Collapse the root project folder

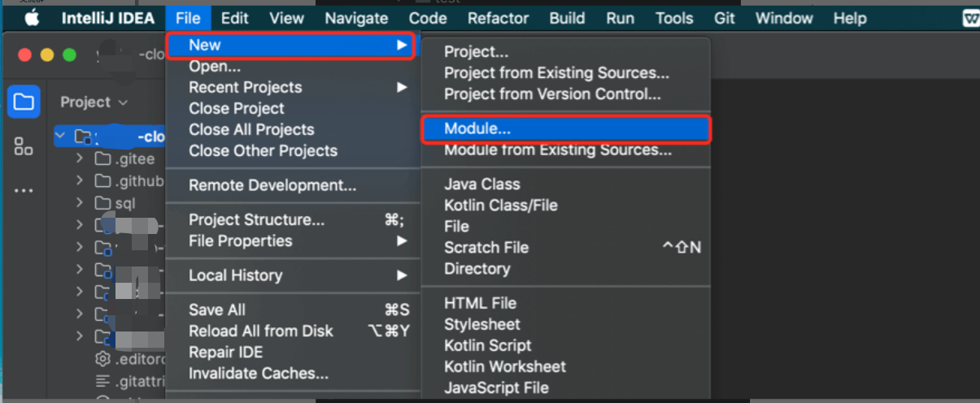(62, 136)
